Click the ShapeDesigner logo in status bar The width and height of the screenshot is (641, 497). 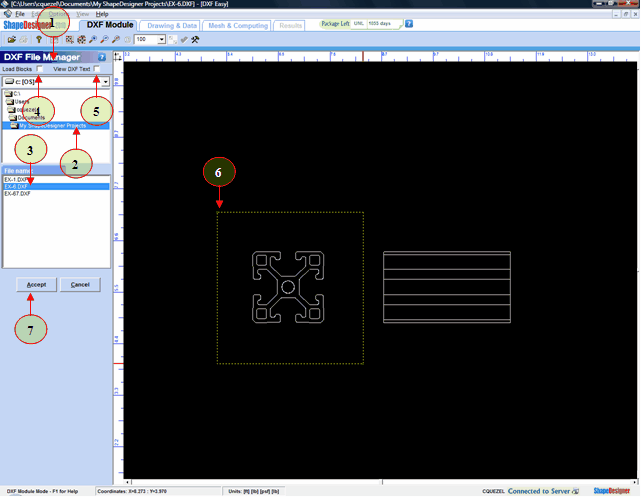[x=612, y=491]
